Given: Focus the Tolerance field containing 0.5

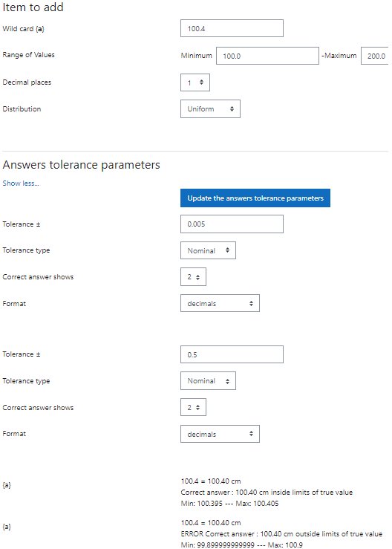Looking at the screenshot, I should pyautogui.click(x=232, y=354).
